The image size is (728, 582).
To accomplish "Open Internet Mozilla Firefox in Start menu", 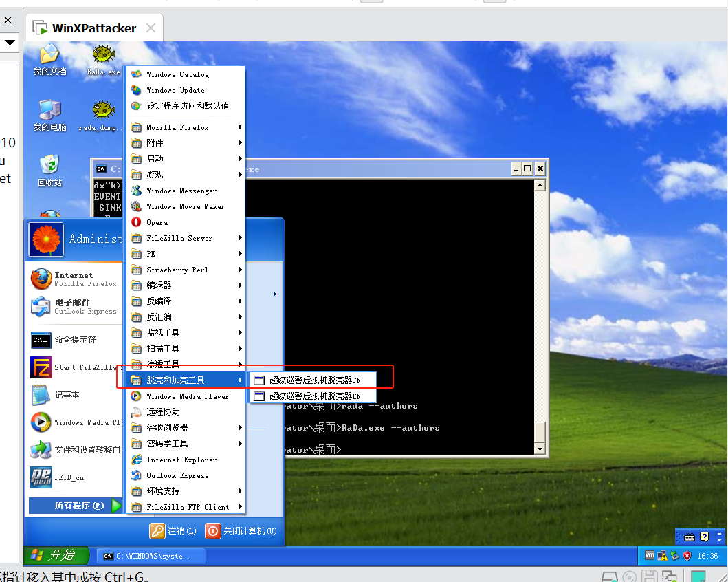I will [74, 279].
